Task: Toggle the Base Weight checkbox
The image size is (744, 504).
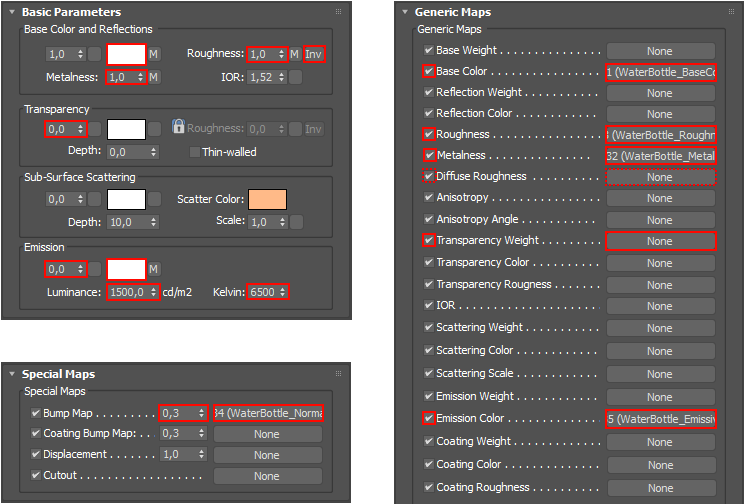Action: [429, 50]
